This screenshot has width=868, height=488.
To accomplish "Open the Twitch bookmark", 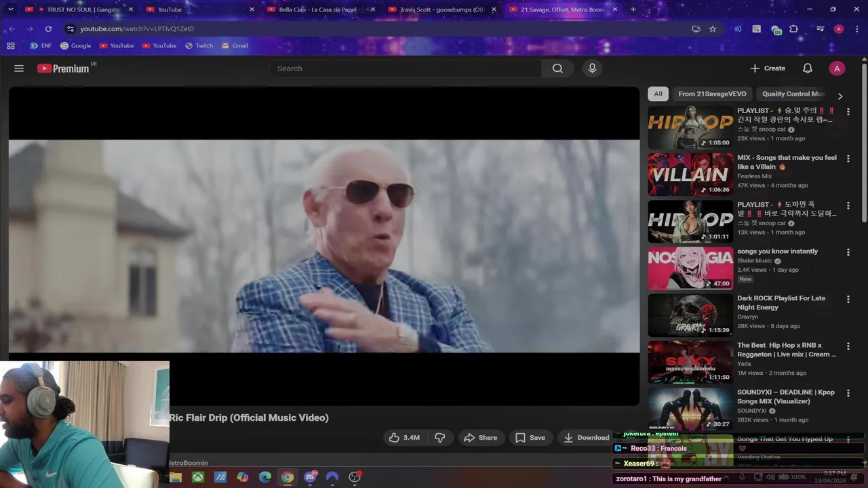I will 199,45.
